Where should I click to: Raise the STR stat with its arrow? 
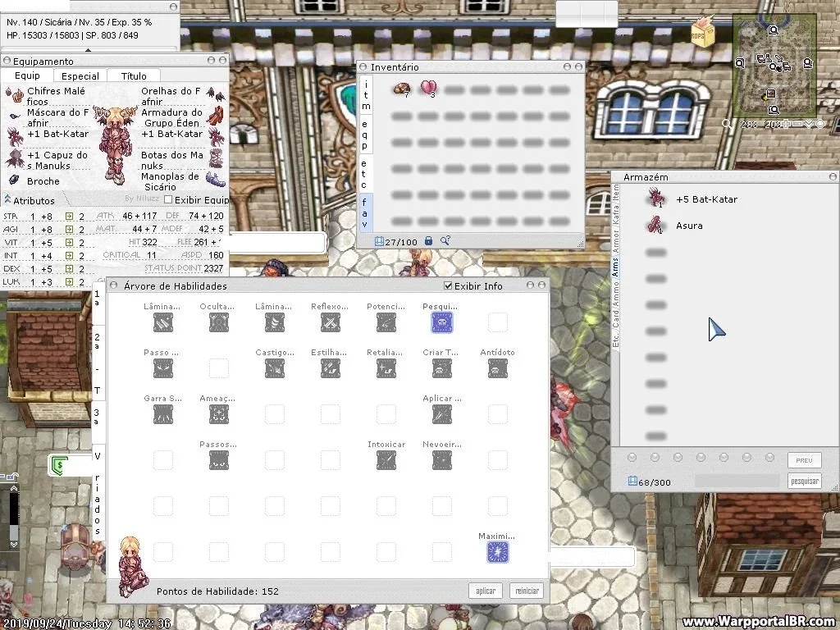[69, 216]
